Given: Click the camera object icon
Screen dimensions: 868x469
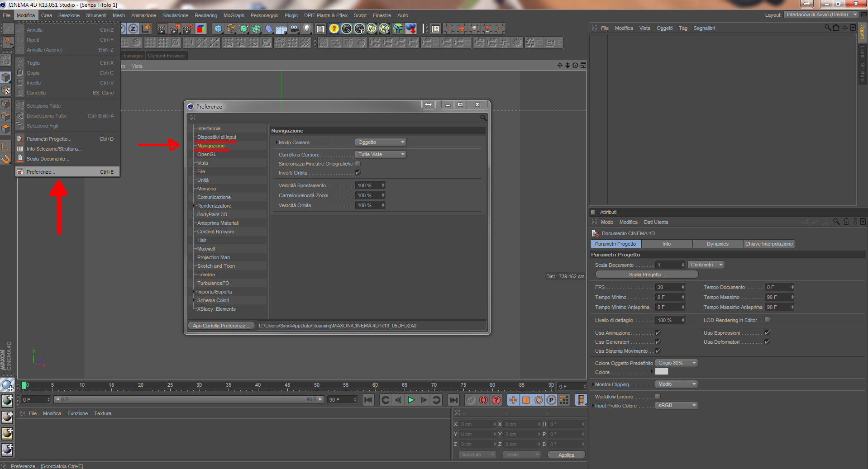Looking at the screenshot, I should pyautogui.click(x=295, y=29).
